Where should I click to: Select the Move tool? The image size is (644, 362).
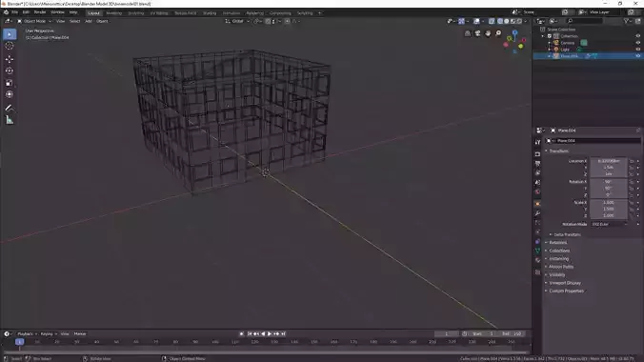[x=10, y=59]
